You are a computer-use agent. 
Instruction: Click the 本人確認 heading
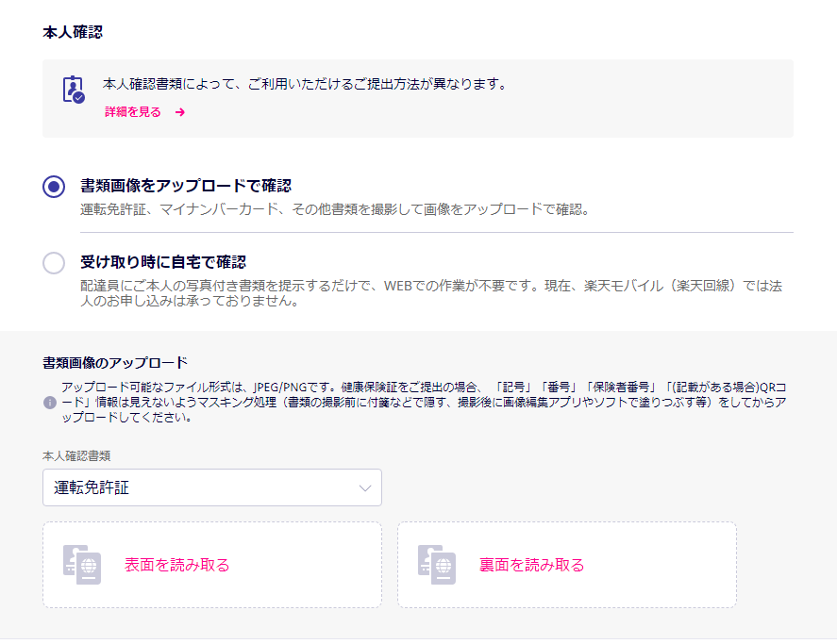73,33
